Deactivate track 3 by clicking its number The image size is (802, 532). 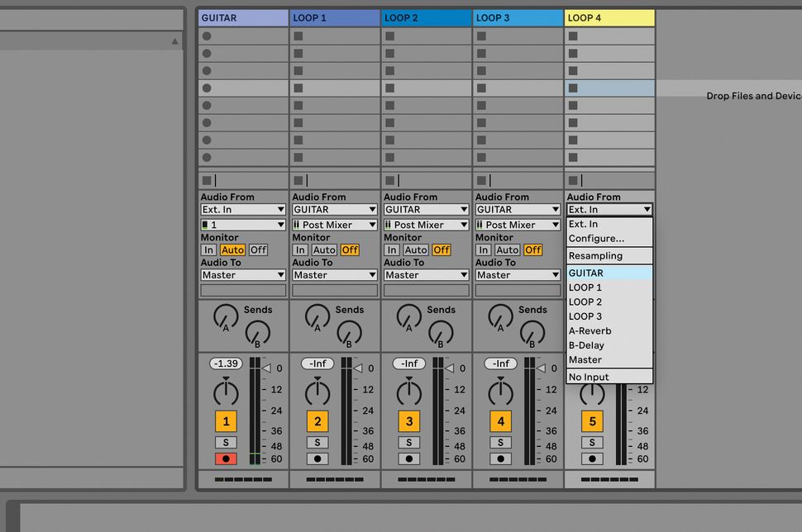(x=409, y=421)
